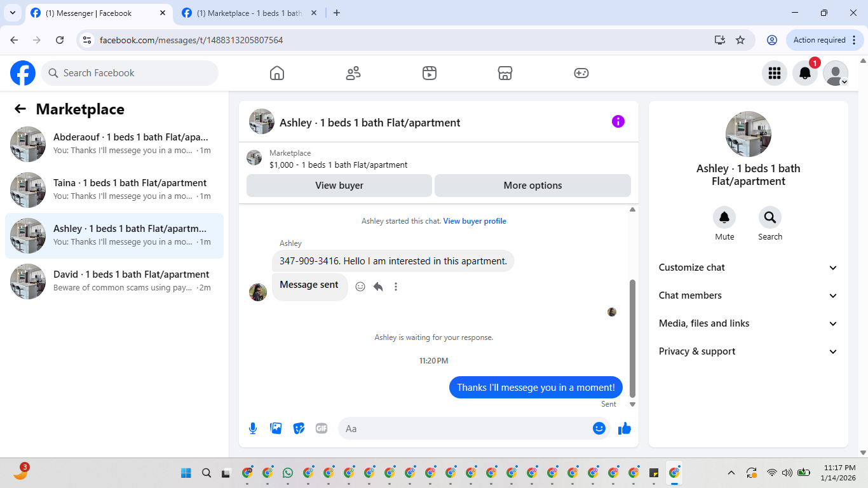Open the 'View buyer profile' link
868x488 pixels.
[x=475, y=221]
